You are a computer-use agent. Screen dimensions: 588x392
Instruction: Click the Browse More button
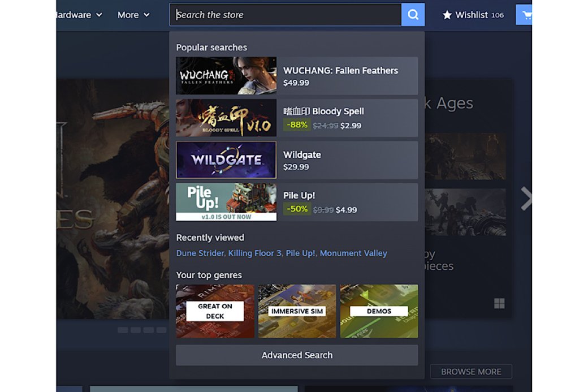click(x=471, y=372)
